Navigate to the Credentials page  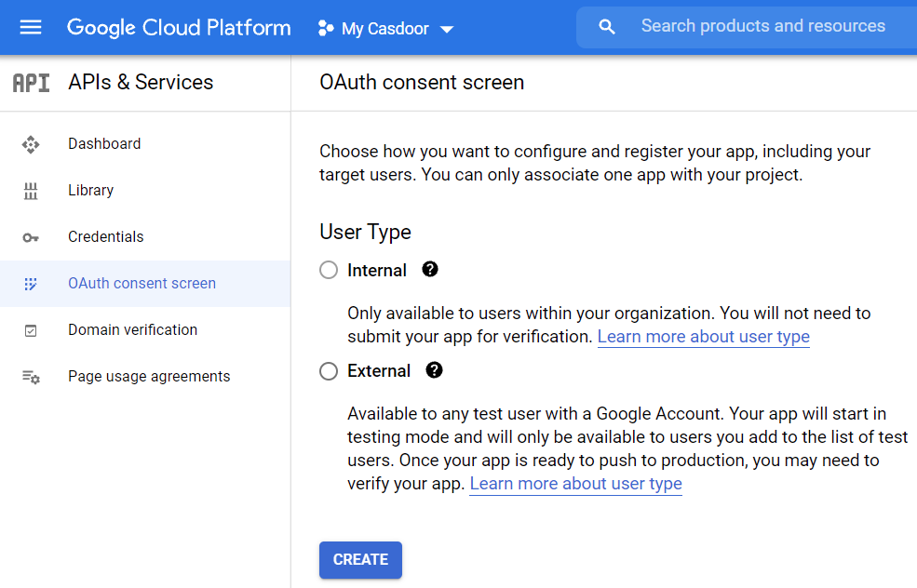point(105,236)
